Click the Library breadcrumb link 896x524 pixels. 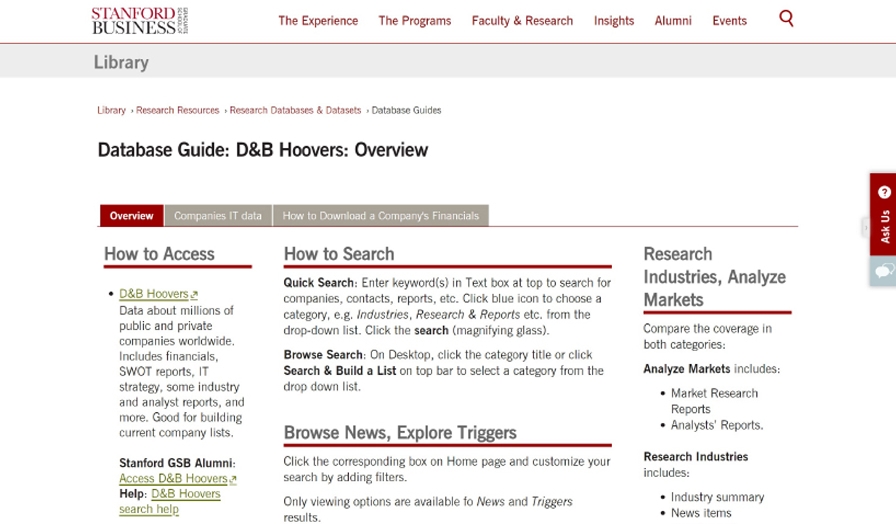[111, 110]
